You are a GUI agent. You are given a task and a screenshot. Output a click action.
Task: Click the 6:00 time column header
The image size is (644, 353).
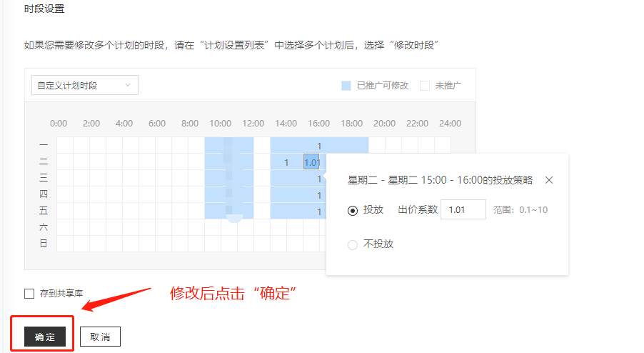pos(157,124)
